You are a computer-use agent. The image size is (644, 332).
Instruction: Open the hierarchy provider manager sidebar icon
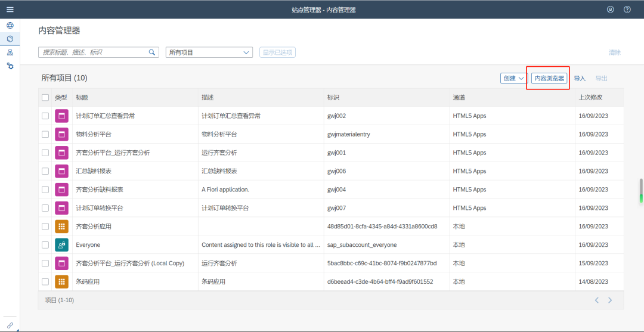click(10, 52)
